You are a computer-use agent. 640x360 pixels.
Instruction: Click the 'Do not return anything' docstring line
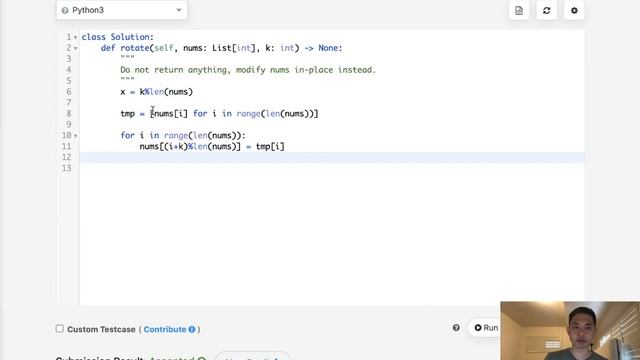click(248, 70)
